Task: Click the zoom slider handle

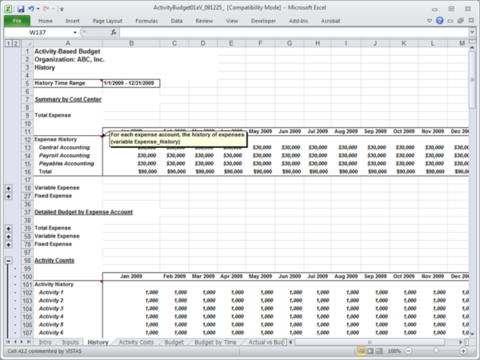Action: (x=436, y=351)
